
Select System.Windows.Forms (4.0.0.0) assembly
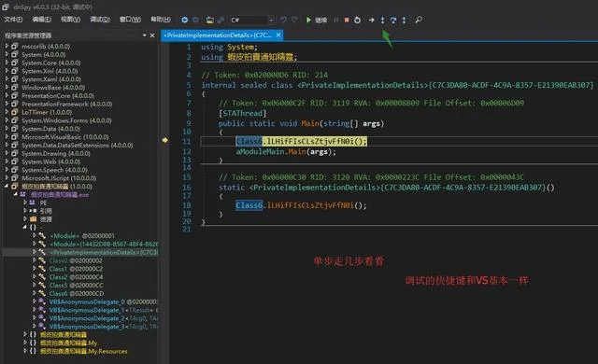(66, 120)
